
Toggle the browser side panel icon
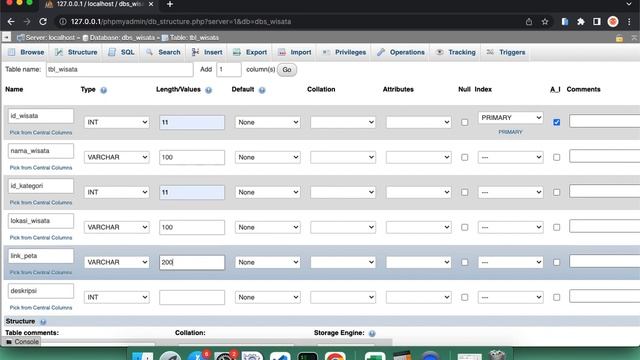pos(597,22)
